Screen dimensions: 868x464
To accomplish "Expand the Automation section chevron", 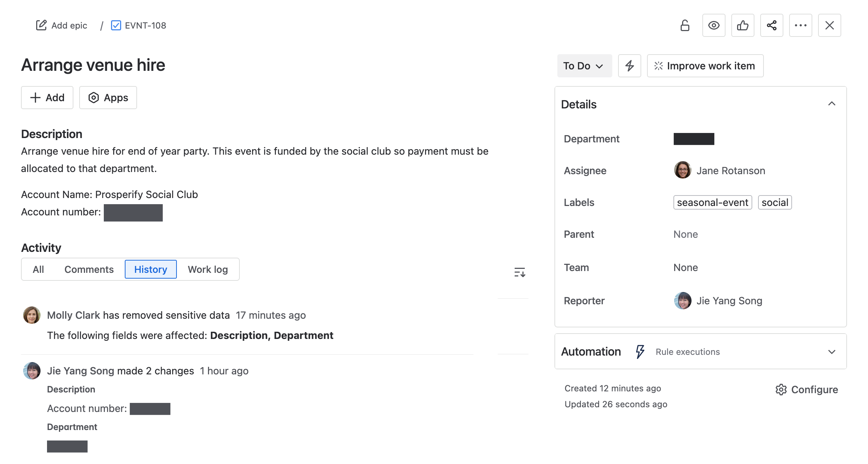I will (x=831, y=352).
